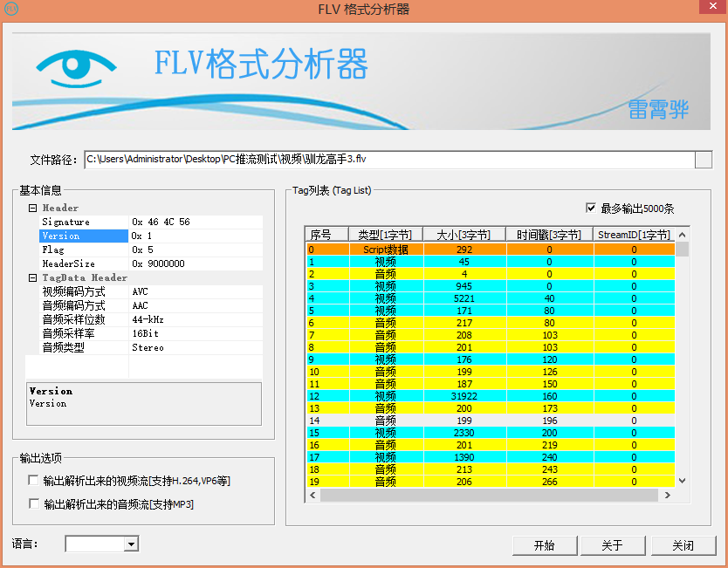Select the Signature property row

pyautogui.click(x=151, y=222)
